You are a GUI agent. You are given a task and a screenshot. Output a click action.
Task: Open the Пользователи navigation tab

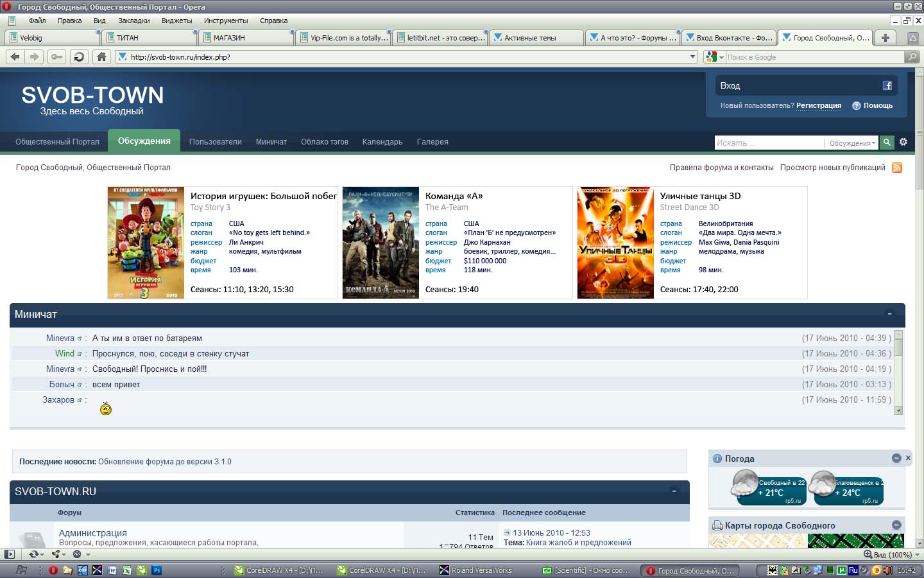tap(216, 142)
